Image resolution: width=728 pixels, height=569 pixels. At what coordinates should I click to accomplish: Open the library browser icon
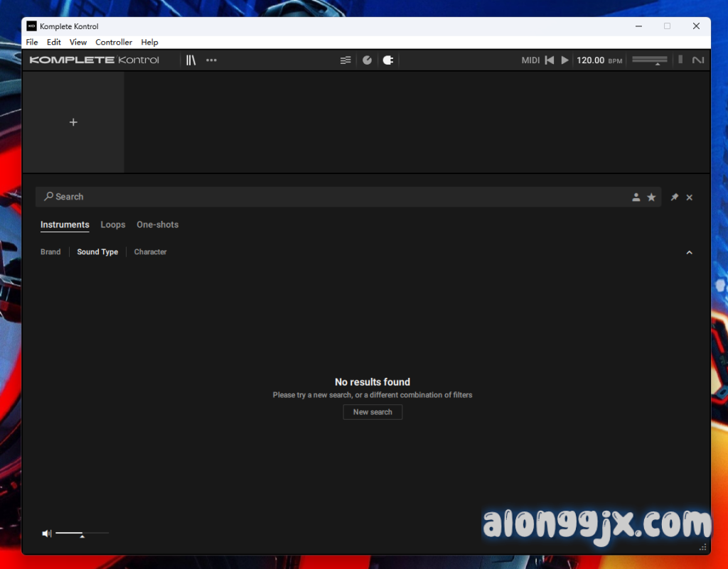coord(191,60)
